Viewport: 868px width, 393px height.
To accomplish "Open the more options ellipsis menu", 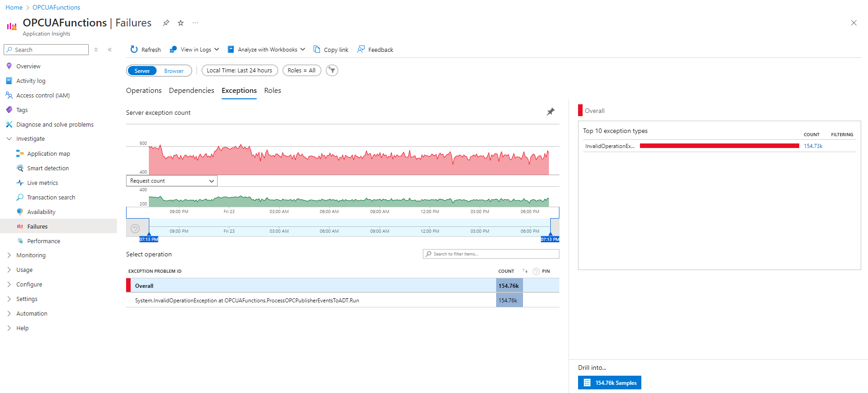I will click(195, 23).
